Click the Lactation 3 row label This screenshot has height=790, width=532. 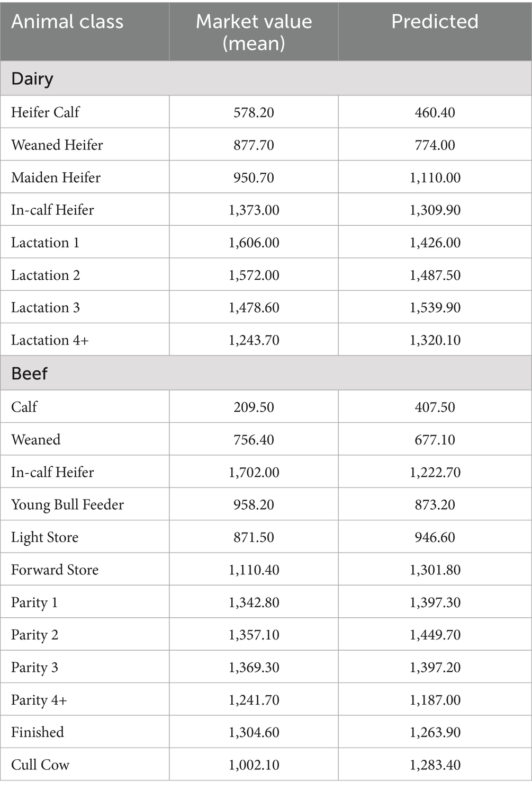(46, 307)
